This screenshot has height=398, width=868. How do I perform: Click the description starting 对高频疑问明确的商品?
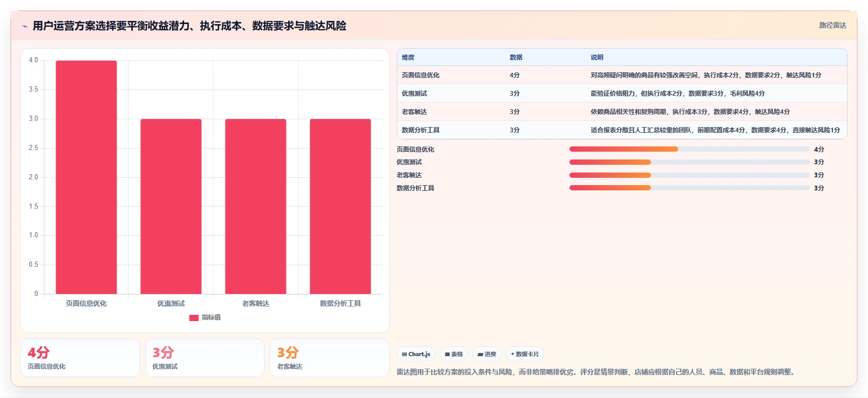click(706, 75)
